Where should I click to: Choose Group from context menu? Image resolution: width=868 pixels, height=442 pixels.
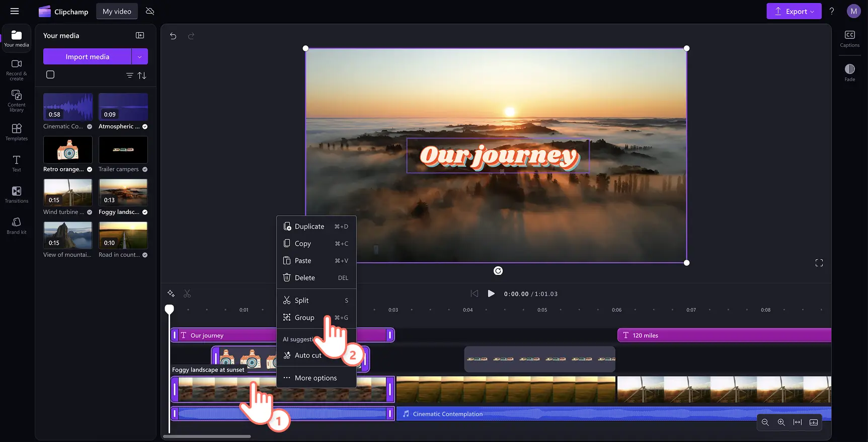317,318
